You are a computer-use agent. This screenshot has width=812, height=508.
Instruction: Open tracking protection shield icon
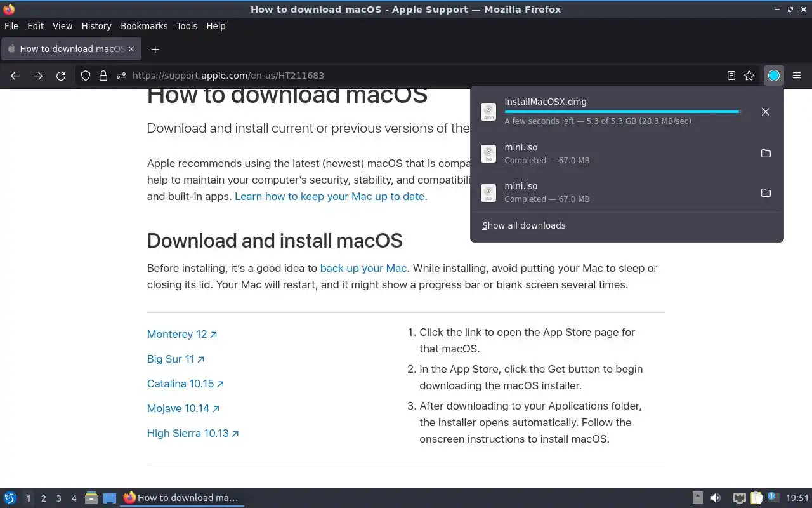point(86,76)
